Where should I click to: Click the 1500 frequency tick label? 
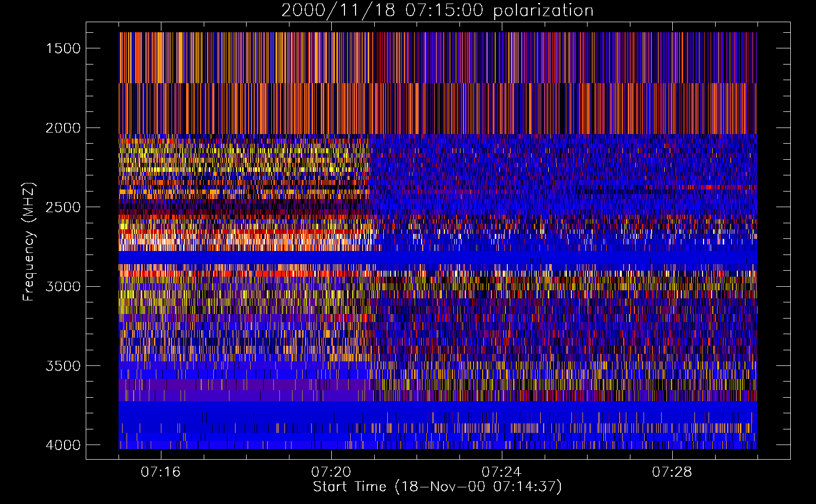pos(63,48)
